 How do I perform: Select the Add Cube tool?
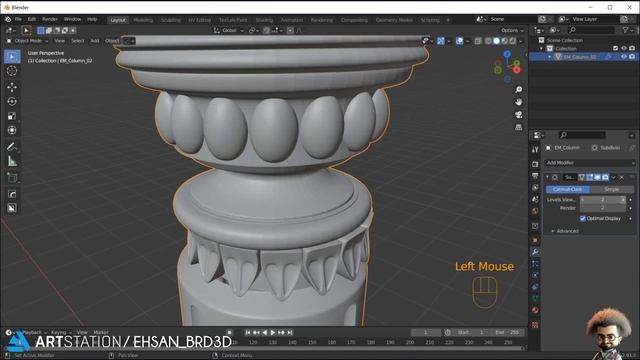(x=12, y=178)
